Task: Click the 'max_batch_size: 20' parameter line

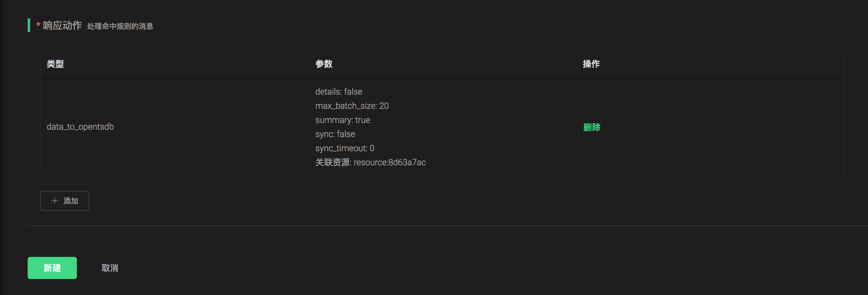Action: (352, 106)
